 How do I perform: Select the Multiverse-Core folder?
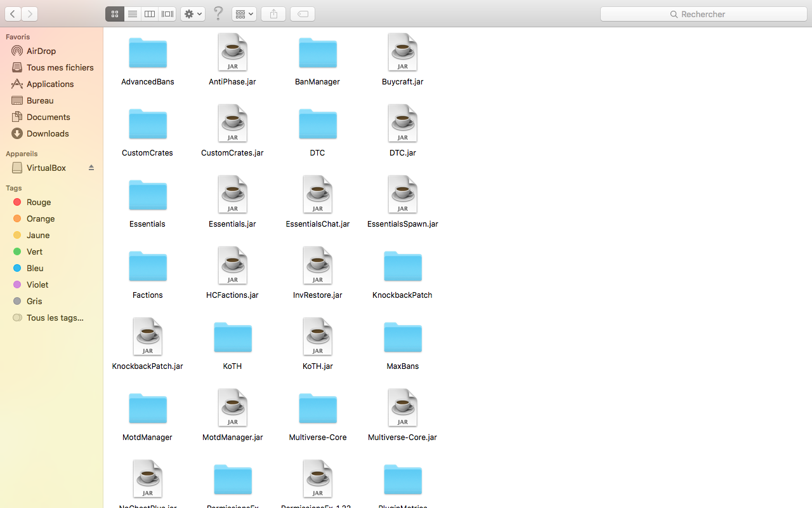pos(318,416)
